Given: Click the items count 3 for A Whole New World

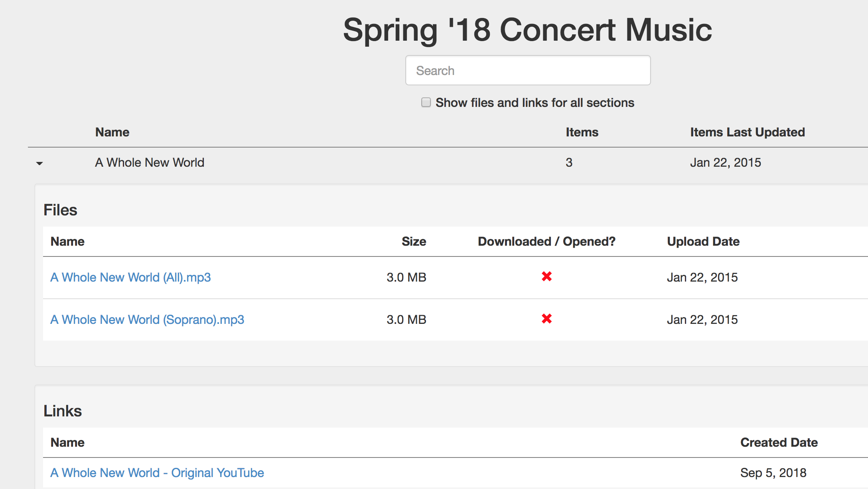Looking at the screenshot, I should [x=569, y=162].
